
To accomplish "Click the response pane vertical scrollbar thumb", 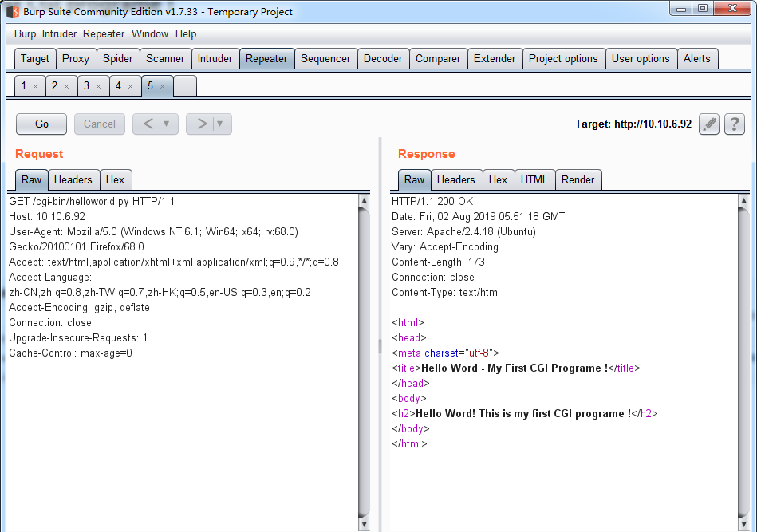I will click(743, 362).
